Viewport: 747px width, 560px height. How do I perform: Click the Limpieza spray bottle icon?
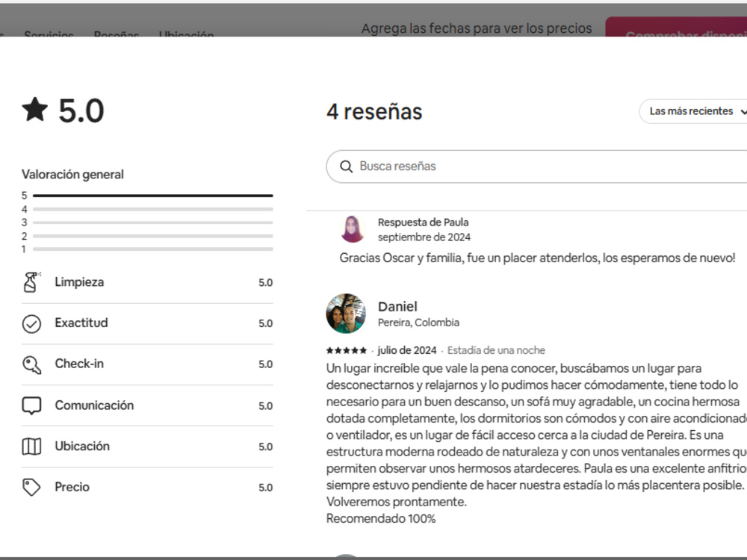click(x=31, y=282)
